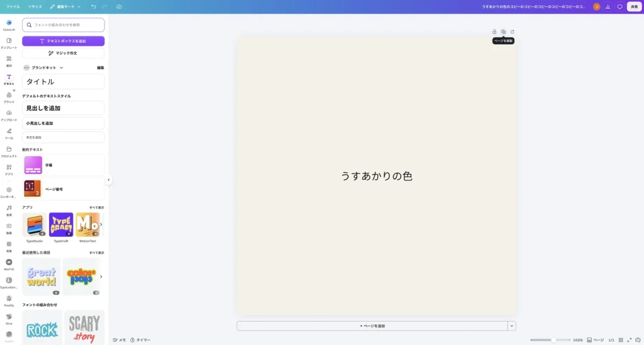
Task: Open the テンプレート (templates) sidebar panel
Action: coord(9,43)
